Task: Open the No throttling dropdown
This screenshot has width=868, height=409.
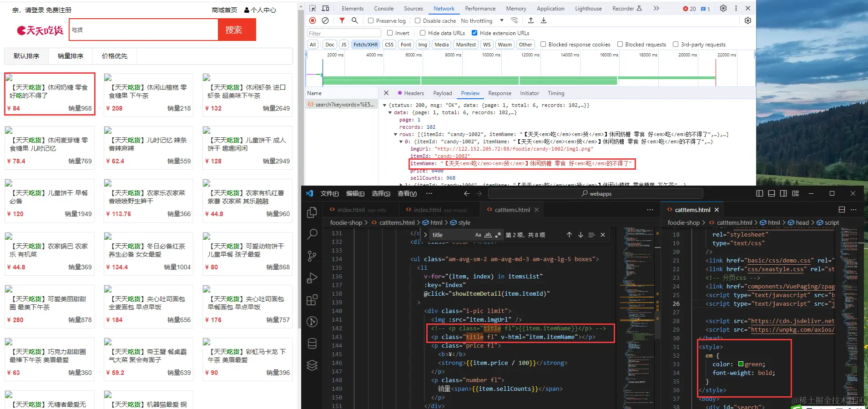Action: [x=482, y=20]
